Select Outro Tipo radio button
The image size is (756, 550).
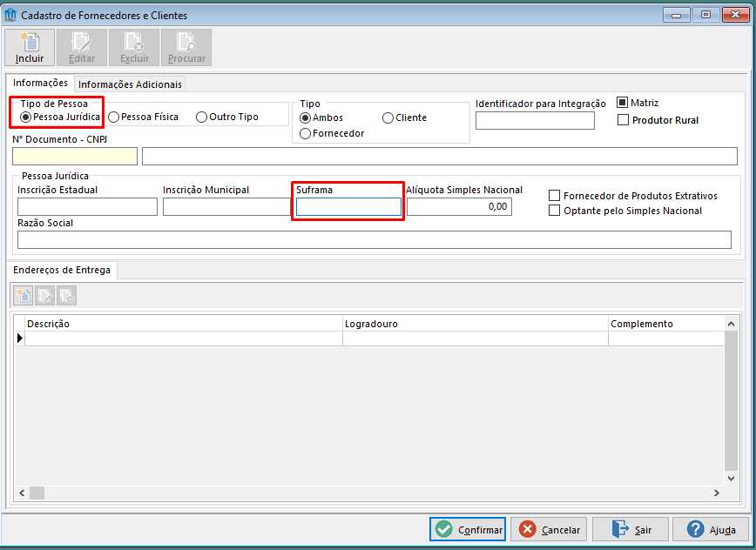tap(227, 117)
